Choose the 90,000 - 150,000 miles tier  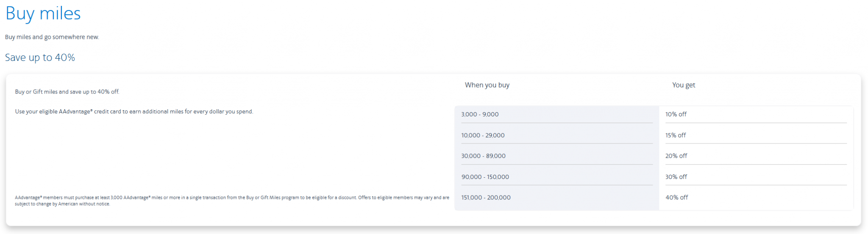click(x=485, y=177)
